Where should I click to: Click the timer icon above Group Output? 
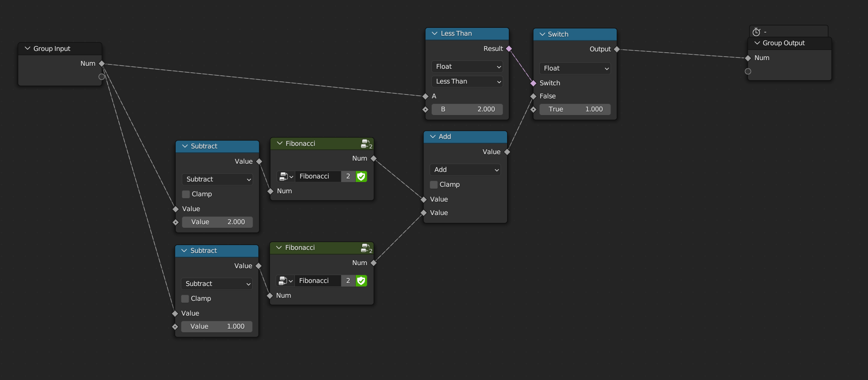point(756,32)
